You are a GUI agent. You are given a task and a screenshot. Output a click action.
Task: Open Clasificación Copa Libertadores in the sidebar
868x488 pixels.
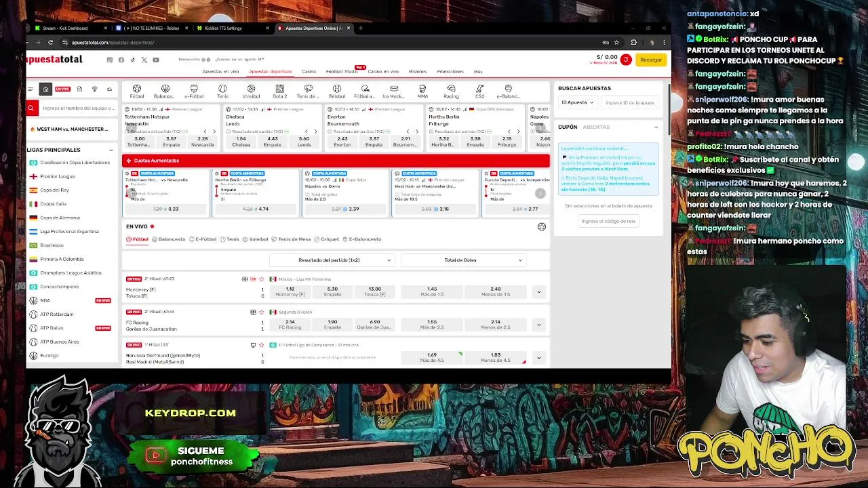(x=75, y=163)
